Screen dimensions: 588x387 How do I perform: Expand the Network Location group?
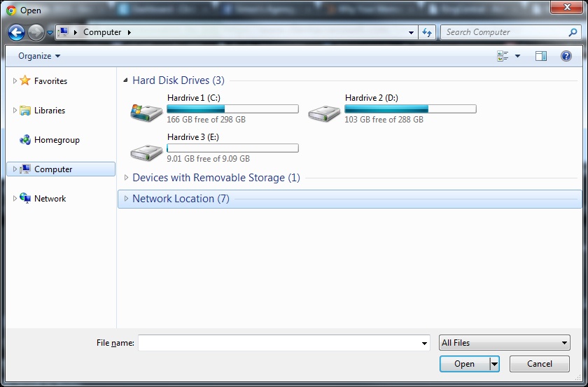[127, 199]
